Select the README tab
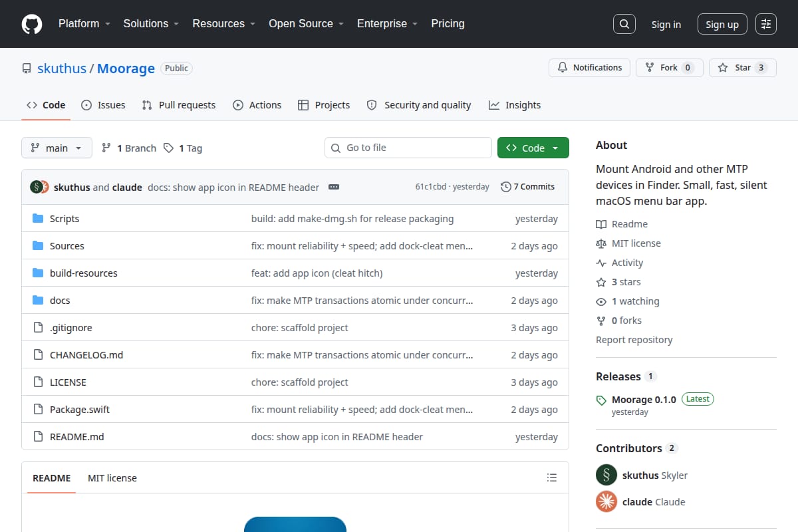The width and height of the screenshot is (798, 532). point(52,477)
